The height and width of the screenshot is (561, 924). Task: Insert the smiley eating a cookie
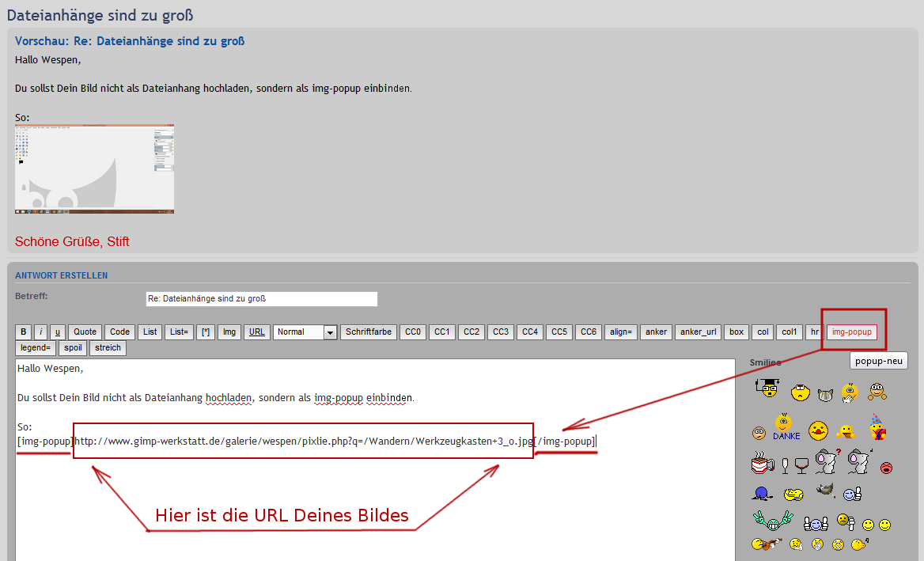point(846,432)
